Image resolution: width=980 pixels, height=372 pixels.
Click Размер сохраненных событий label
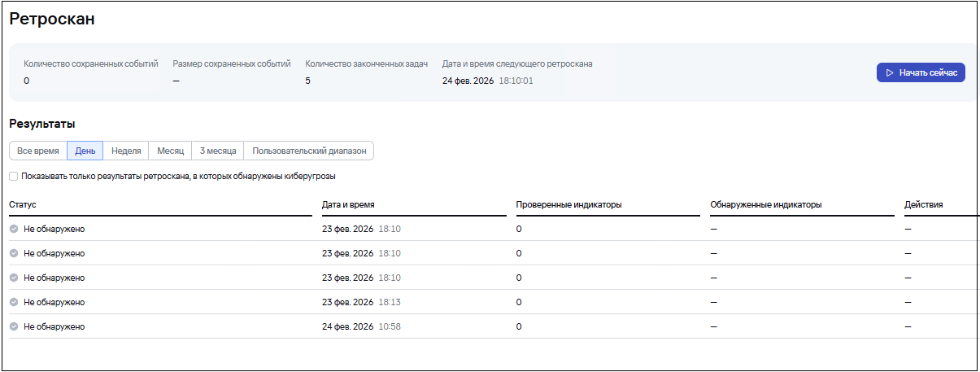point(232,63)
